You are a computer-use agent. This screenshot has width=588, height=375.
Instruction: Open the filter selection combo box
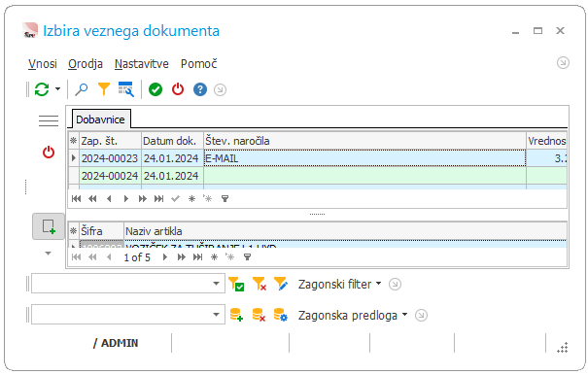(x=128, y=284)
